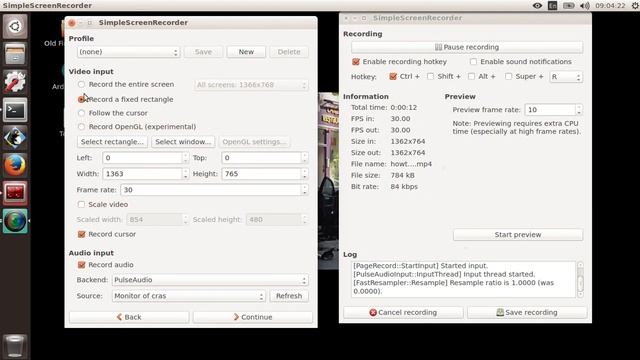This screenshot has height=360, width=640.
Task: Open the penguin app dock icon
Action: pos(15,138)
